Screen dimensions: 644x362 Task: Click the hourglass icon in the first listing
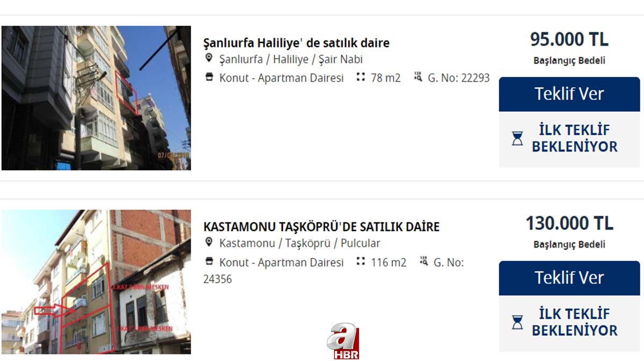(517, 139)
